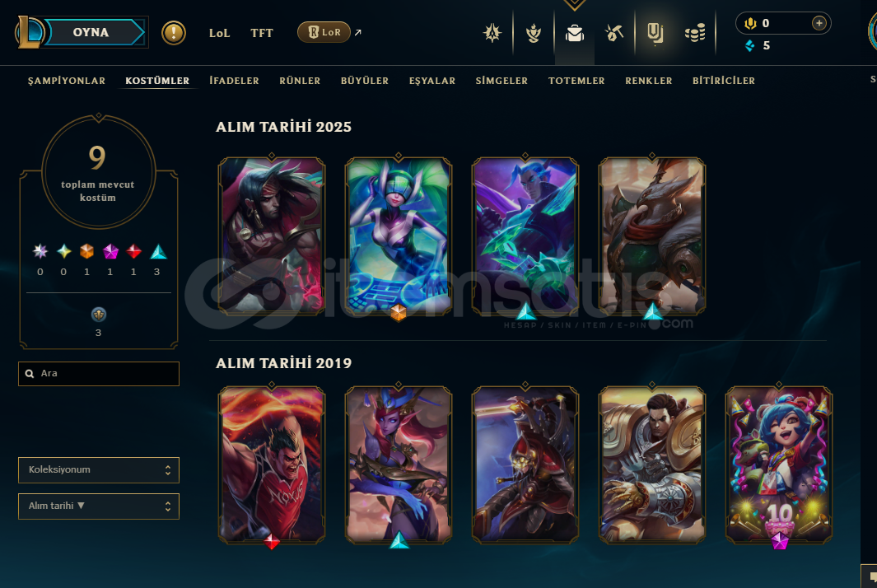Click the Ara search field
Screen dimensions: 877x588
click(x=99, y=374)
